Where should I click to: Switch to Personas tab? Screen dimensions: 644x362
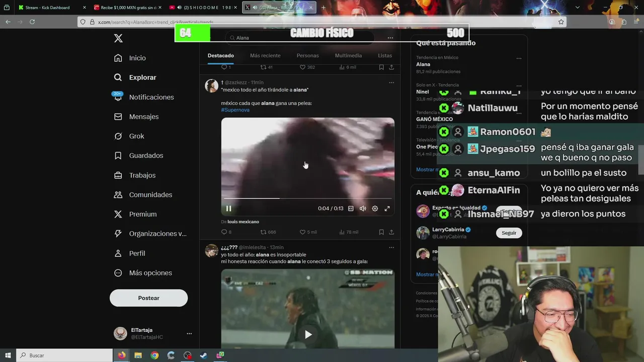tap(307, 55)
